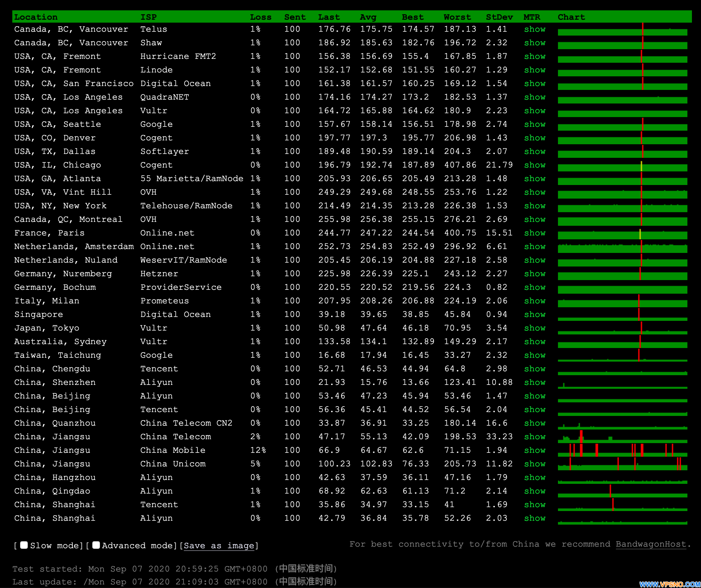Show MTR for Quanzhou China Telecom CN2
The image size is (701, 588).
pyautogui.click(x=535, y=423)
